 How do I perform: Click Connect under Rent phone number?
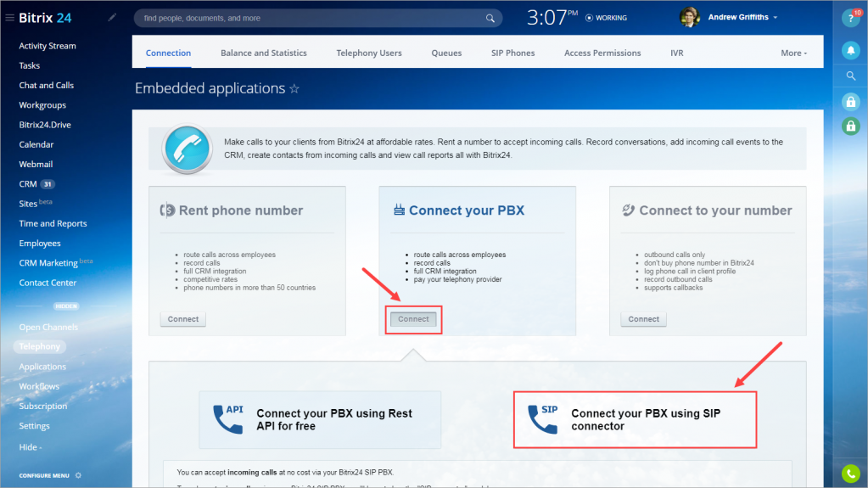point(183,319)
